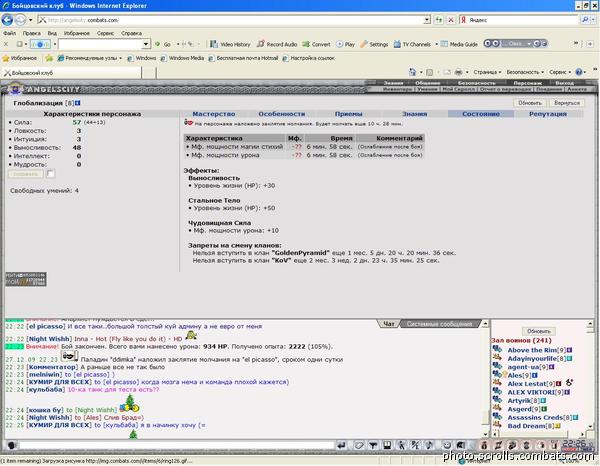Click the refresh page icon beside address bar
The width and height of the screenshot is (600, 466).
pyautogui.click(x=439, y=20)
